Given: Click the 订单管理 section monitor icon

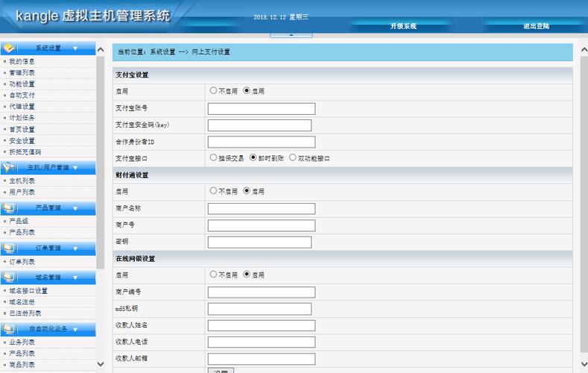Looking at the screenshot, I should point(9,248).
